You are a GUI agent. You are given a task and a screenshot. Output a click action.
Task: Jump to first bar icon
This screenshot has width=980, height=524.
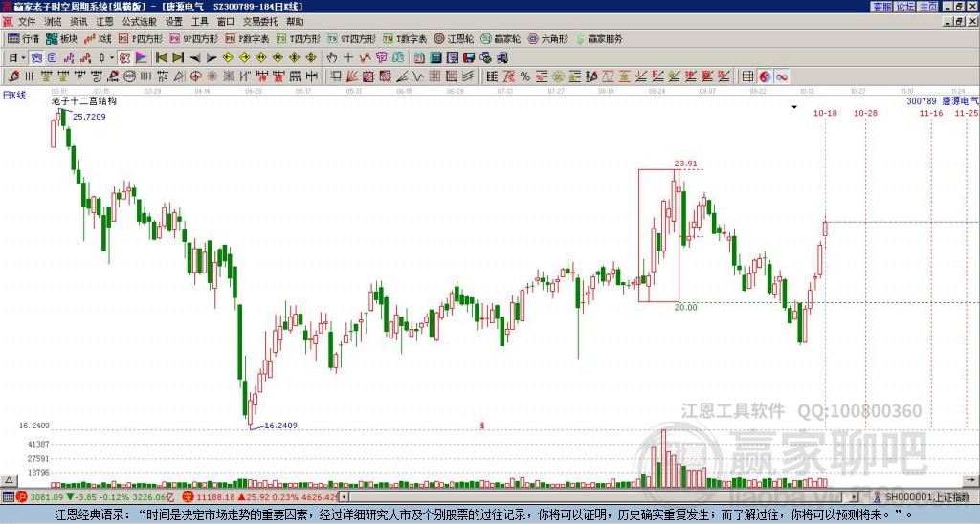161,58
